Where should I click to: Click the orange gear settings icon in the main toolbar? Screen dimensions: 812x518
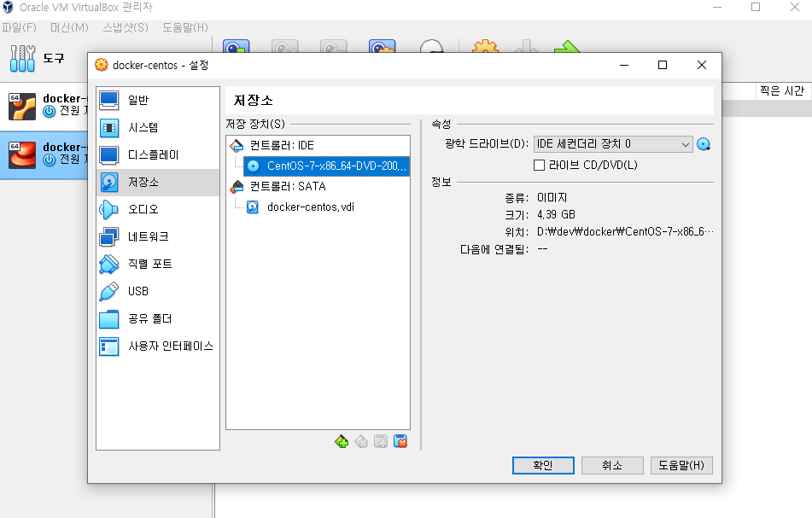pos(485,47)
